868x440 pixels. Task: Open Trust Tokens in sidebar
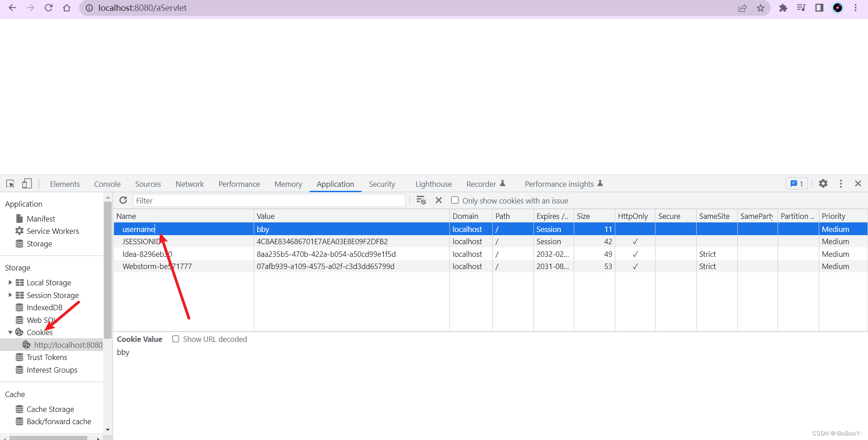47,357
